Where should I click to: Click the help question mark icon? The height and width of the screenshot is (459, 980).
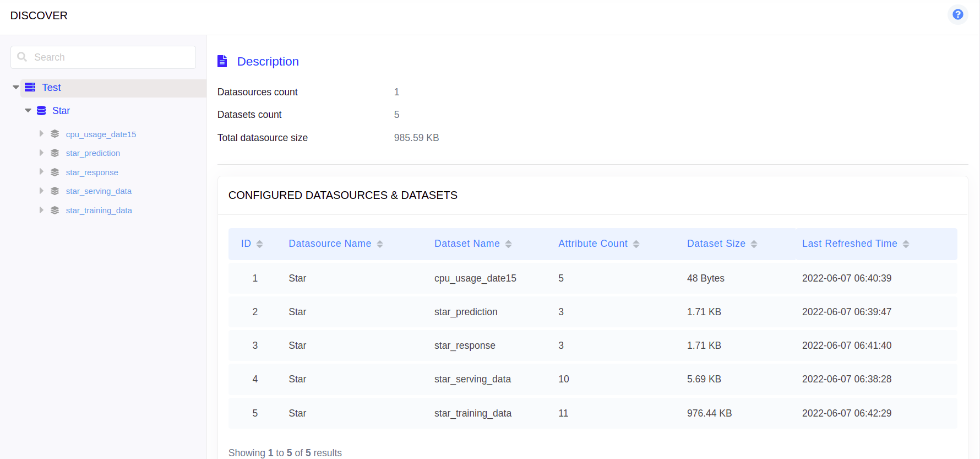coord(957,14)
